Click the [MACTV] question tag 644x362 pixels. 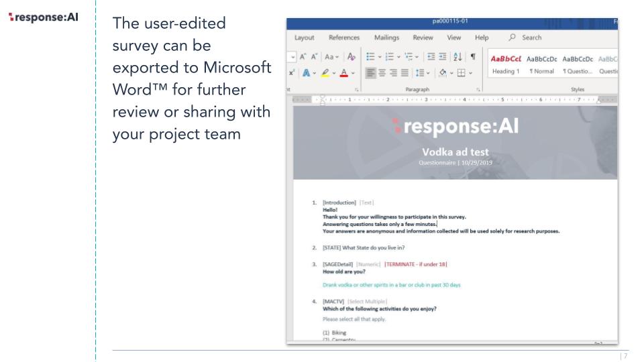[333, 302]
